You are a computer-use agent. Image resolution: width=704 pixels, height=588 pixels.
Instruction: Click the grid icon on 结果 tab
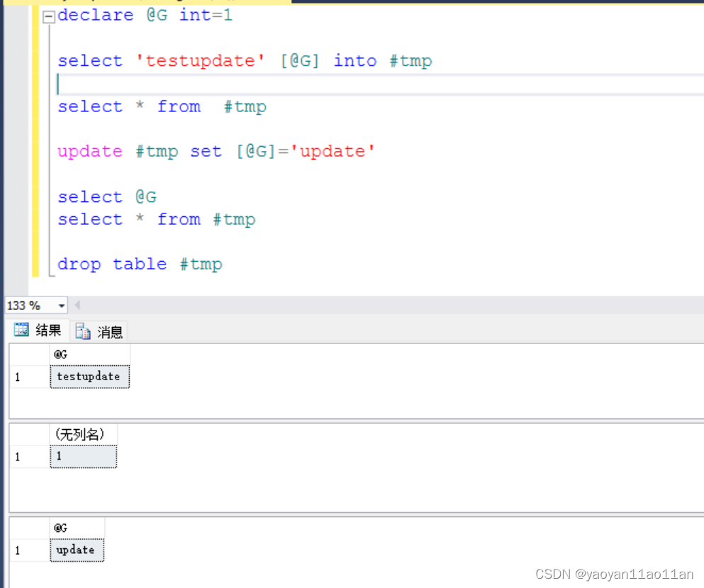pyautogui.click(x=22, y=330)
